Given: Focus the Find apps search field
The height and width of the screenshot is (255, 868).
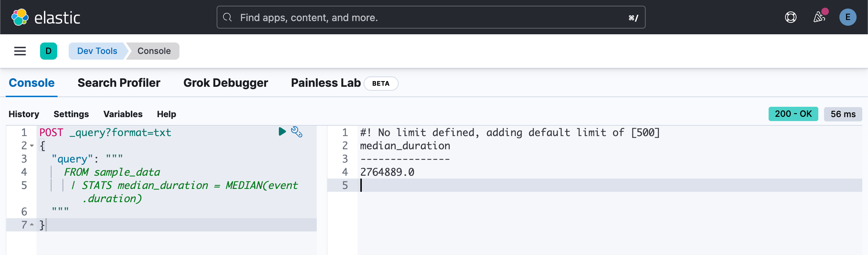Looking at the screenshot, I should click(429, 17).
